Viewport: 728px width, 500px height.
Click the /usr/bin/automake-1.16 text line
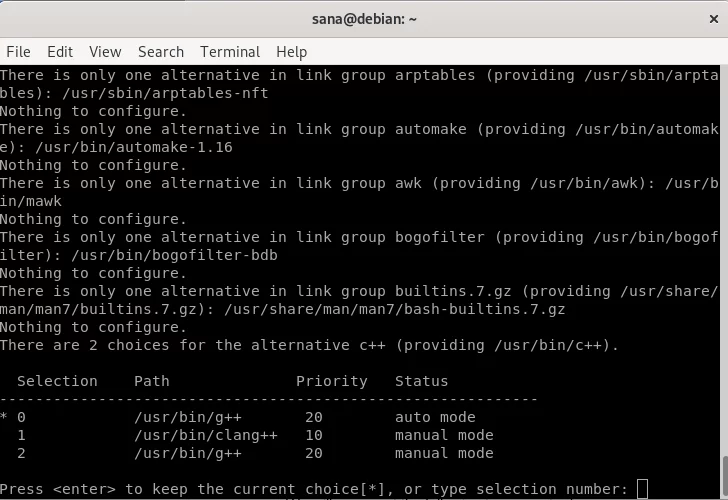coord(134,147)
